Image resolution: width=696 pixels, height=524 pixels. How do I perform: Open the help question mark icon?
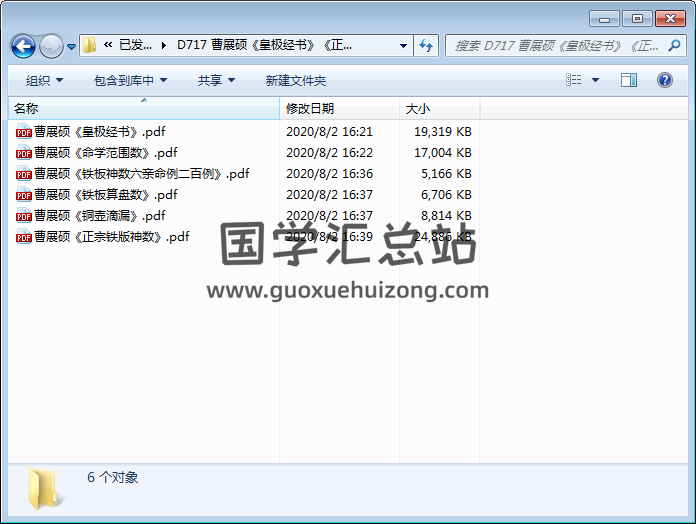[x=664, y=80]
